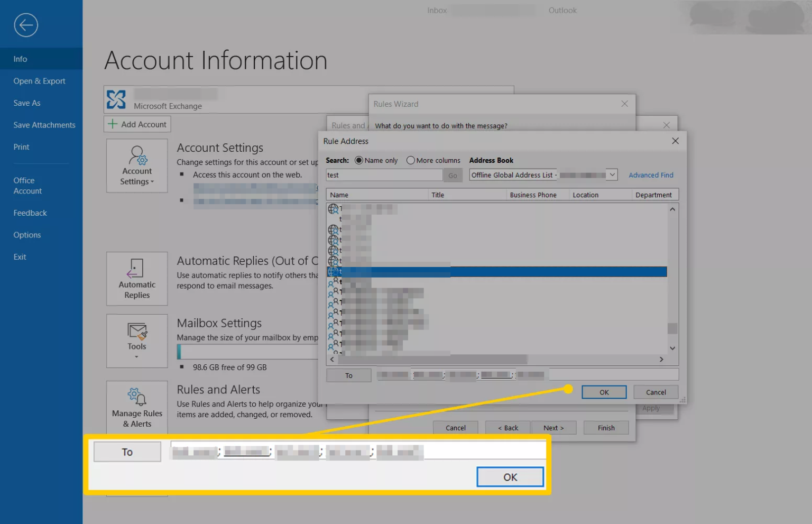This screenshot has width=812, height=524.
Task: Click the To button in Rule Address
Action: coord(349,375)
